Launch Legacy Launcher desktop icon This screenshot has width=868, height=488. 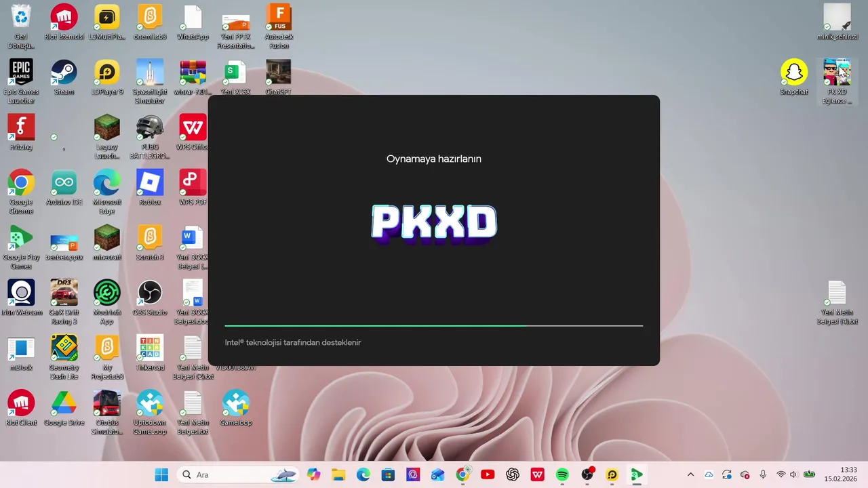(106, 136)
